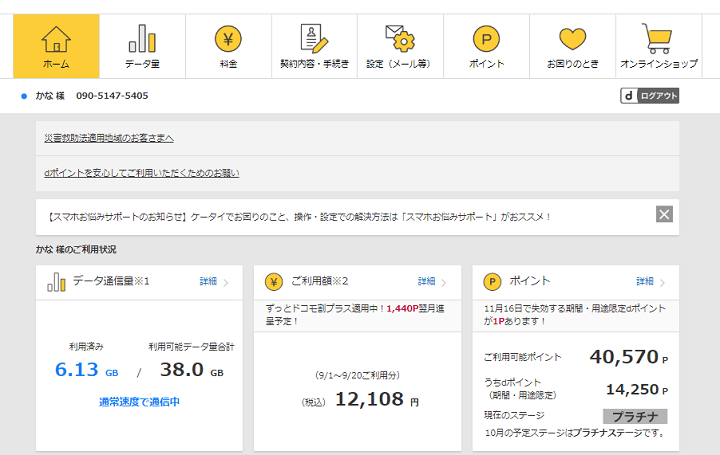Click the phone number 090-5147-5405
This screenshot has height=455, width=720.
point(112,95)
